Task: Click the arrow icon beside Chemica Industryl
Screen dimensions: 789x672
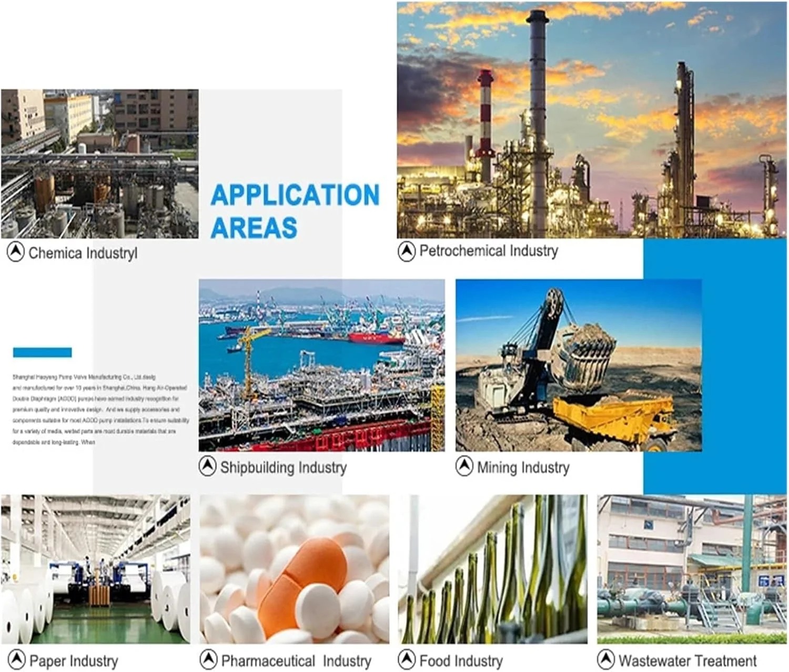Action: 16,252
